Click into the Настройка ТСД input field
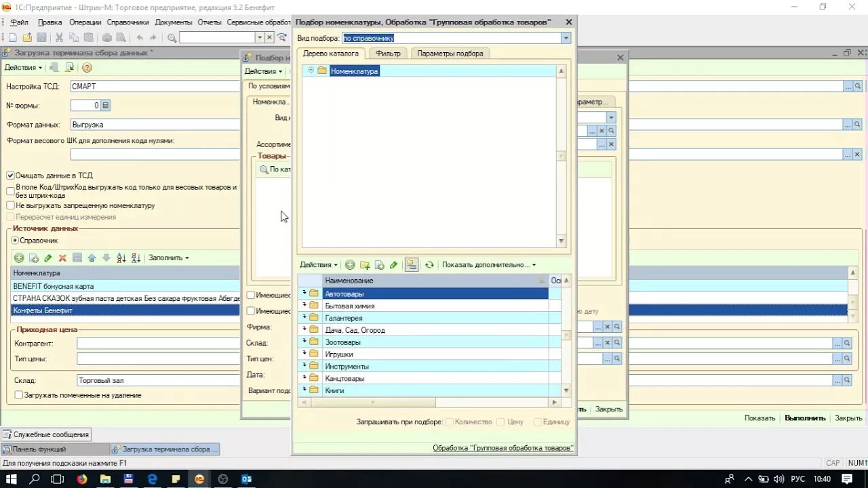 [x=456, y=87]
